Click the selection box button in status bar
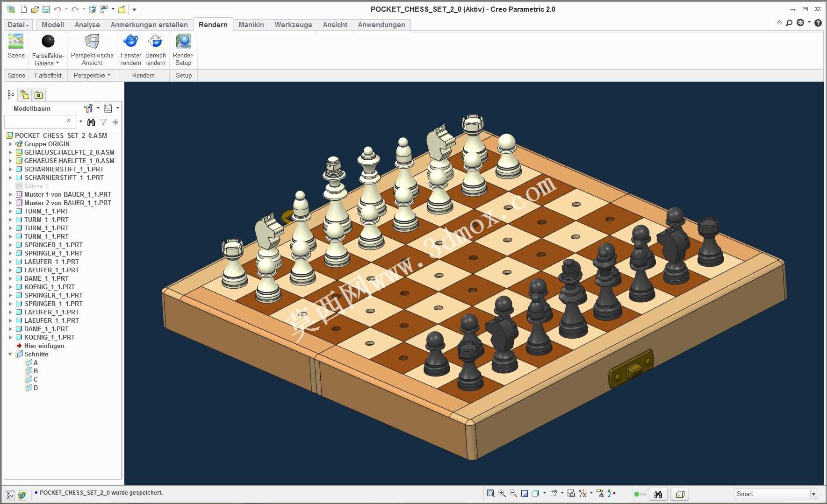The height and width of the screenshot is (504, 827). pyautogui.click(x=680, y=494)
